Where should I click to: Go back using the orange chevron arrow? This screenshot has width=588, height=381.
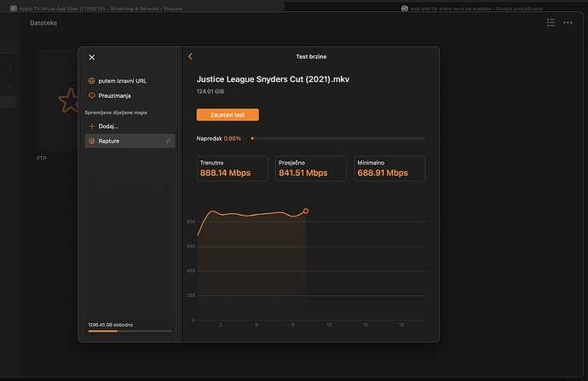190,56
